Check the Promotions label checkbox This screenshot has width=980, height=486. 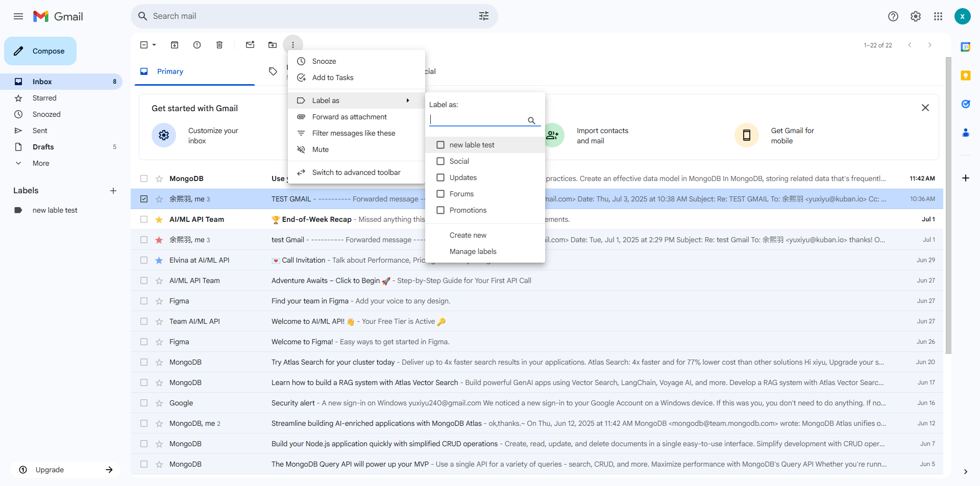[x=440, y=210]
